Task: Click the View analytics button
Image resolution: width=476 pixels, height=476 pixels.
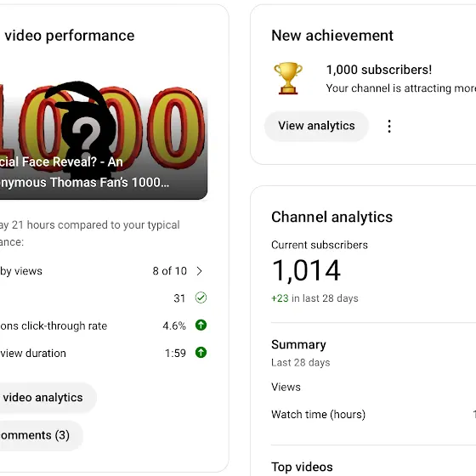Action: [x=316, y=126]
